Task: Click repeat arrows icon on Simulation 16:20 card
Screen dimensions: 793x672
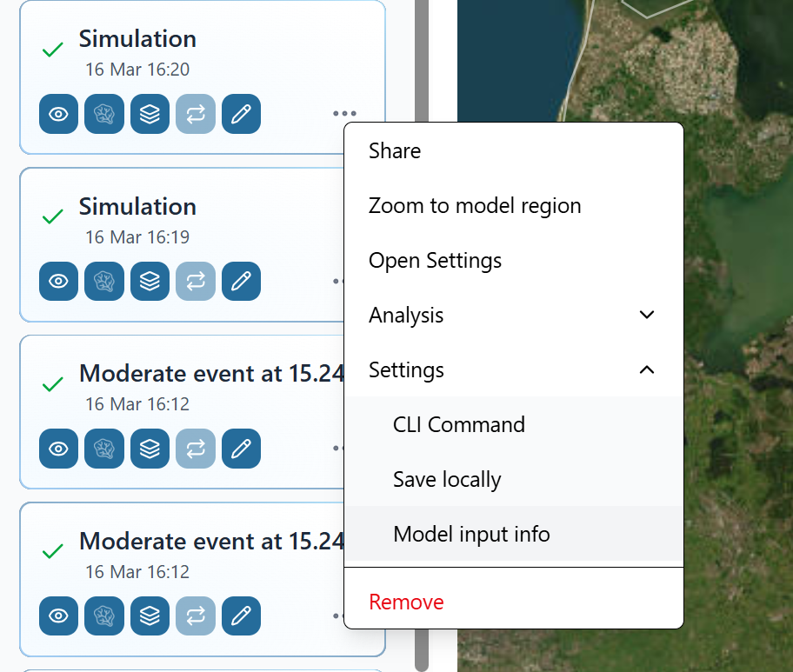Action: click(x=196, y=115)
